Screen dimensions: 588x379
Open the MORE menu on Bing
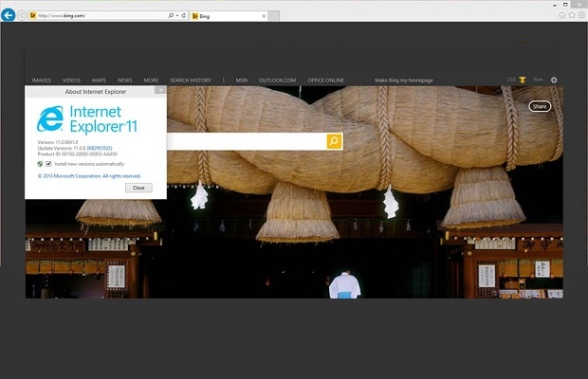(151, 81)
